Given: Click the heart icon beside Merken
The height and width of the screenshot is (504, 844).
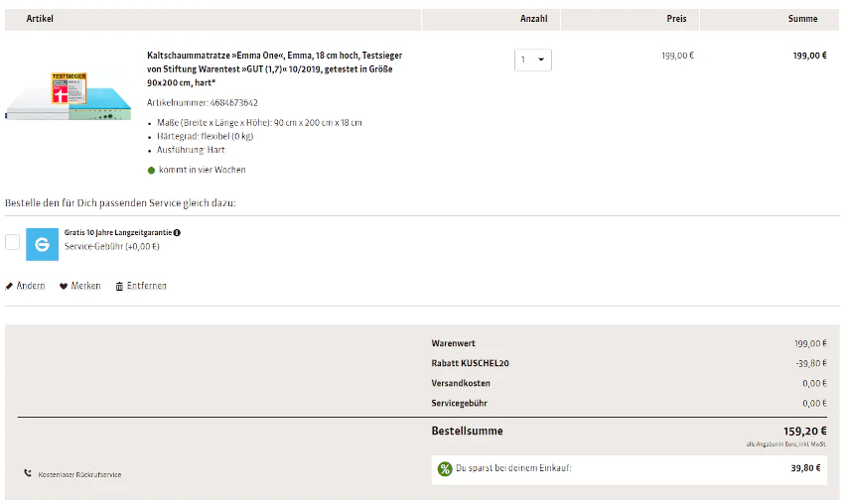Looking at the screenshot, I should (64, 286).
